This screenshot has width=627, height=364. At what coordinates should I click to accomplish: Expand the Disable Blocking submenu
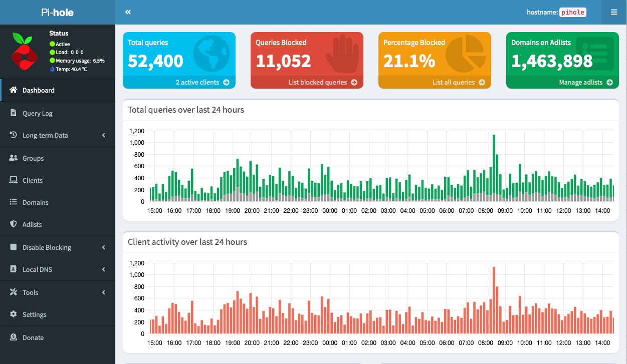click(104, 247)
